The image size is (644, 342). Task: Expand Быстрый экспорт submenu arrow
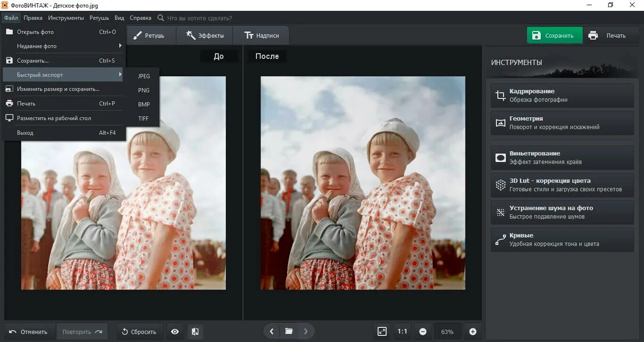click(120, 74)
